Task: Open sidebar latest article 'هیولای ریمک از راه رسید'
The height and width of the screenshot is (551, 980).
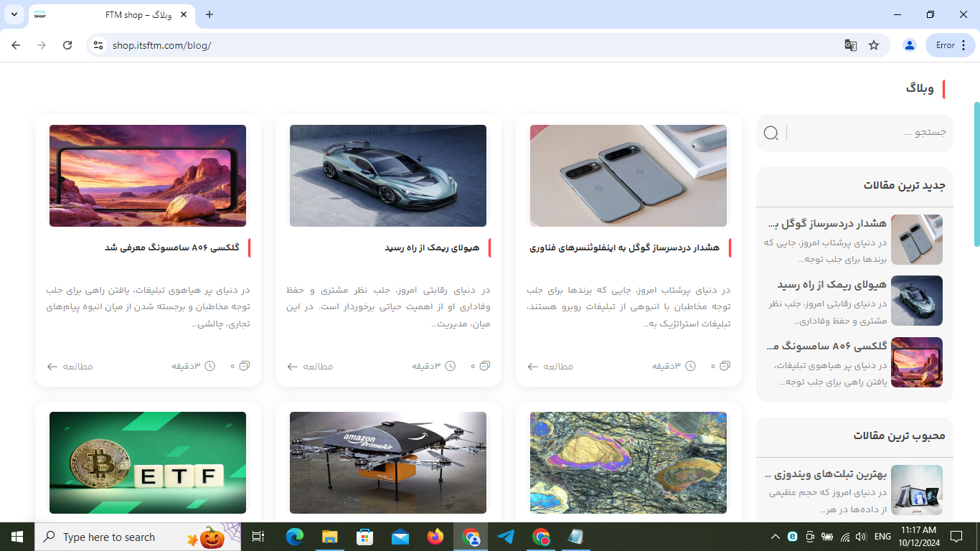Action: pyautogui.click(x=832, y=285)
